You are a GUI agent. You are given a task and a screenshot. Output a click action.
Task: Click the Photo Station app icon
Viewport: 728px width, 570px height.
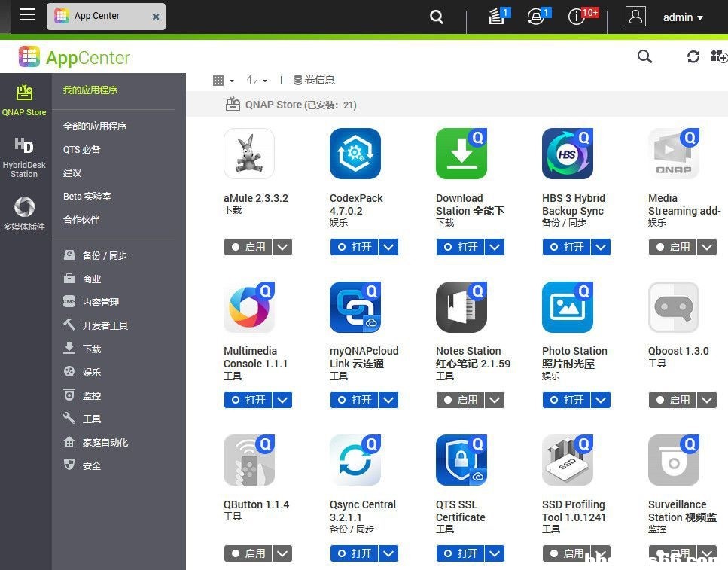567,307
